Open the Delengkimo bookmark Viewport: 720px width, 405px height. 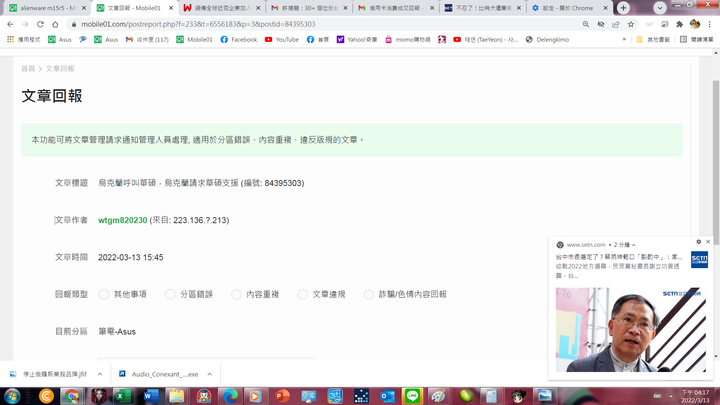[x=547, y=39]
